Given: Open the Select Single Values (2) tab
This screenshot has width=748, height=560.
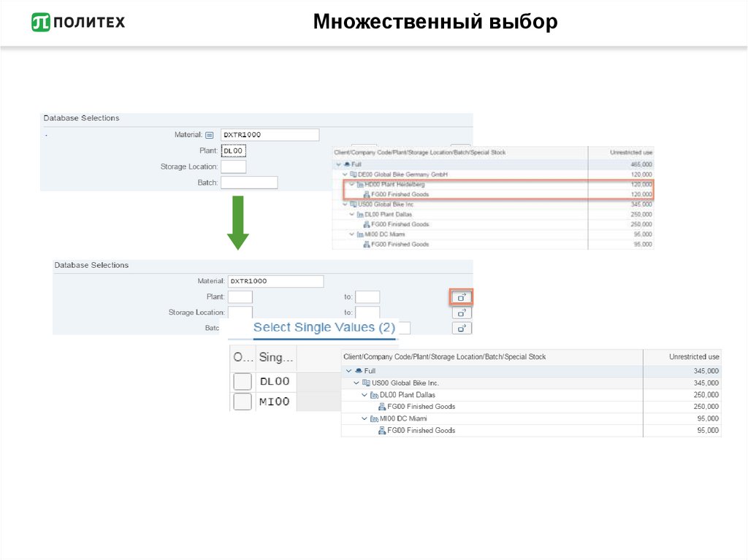Looking at the screenshot, I should point(324,328).
